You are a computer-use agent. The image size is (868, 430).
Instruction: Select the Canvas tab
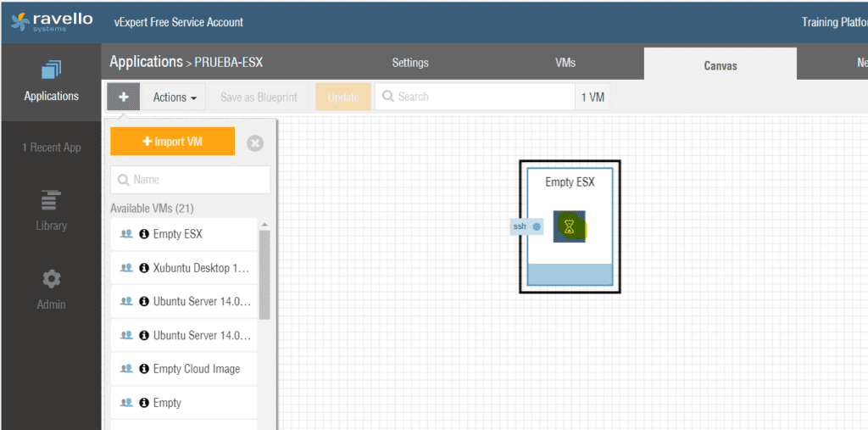721,64
